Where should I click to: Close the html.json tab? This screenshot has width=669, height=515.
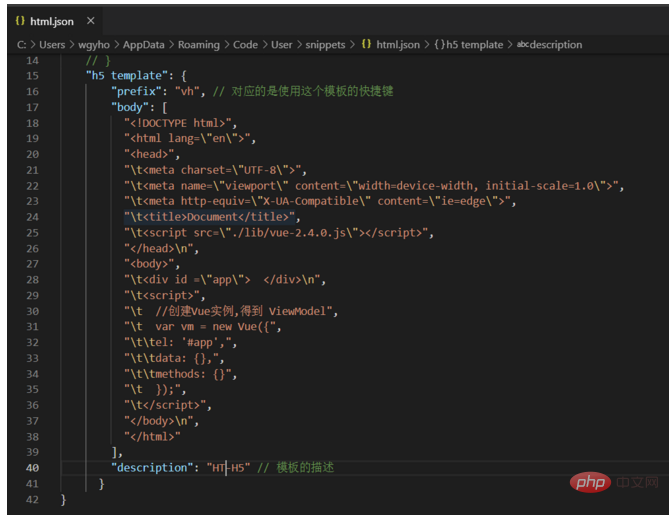tap(90, 20)
